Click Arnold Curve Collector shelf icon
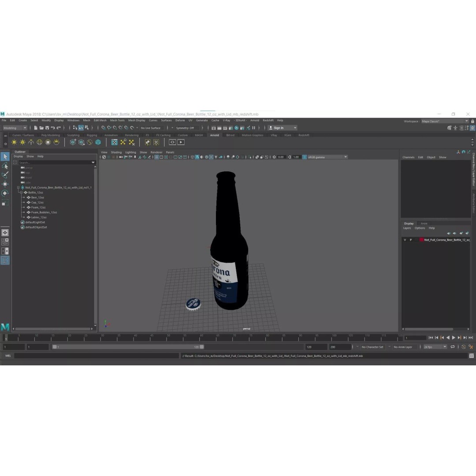Screen dimensions: 476x476 click(89, 142)
